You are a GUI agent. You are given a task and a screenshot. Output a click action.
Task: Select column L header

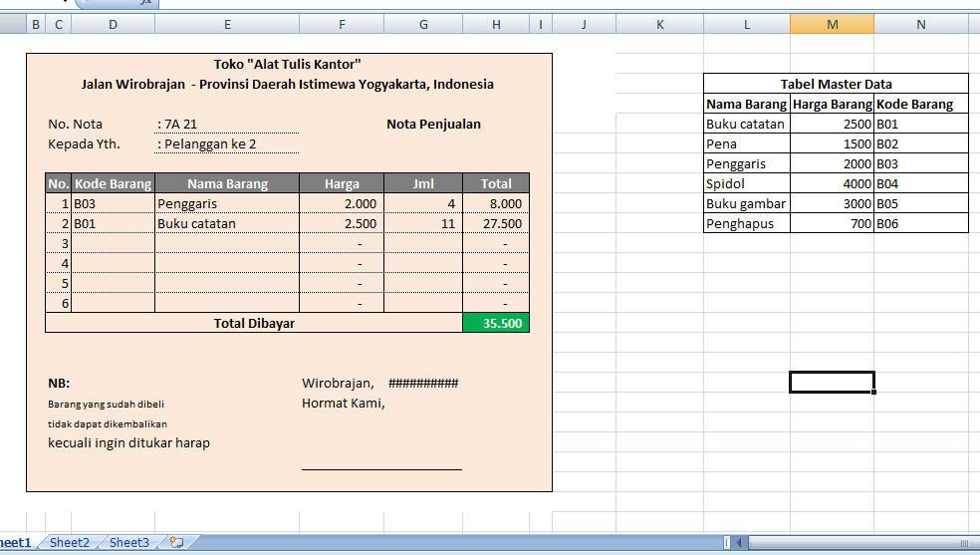pos(747,24)
